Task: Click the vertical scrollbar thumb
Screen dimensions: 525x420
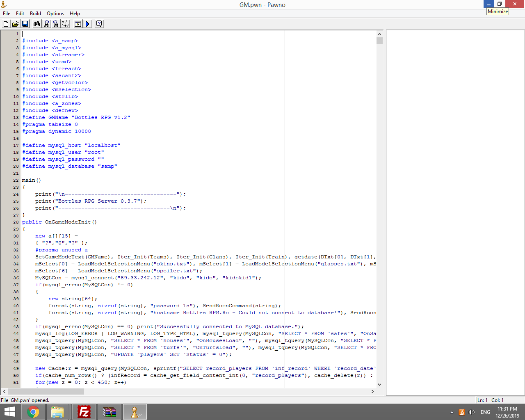Action: pos(379,41)
